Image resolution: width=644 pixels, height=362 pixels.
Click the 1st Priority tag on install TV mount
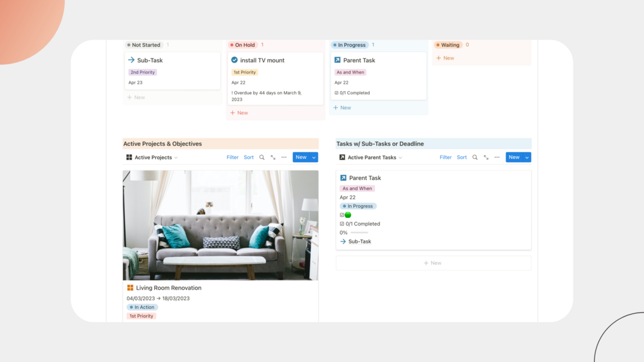click(244, 72)
